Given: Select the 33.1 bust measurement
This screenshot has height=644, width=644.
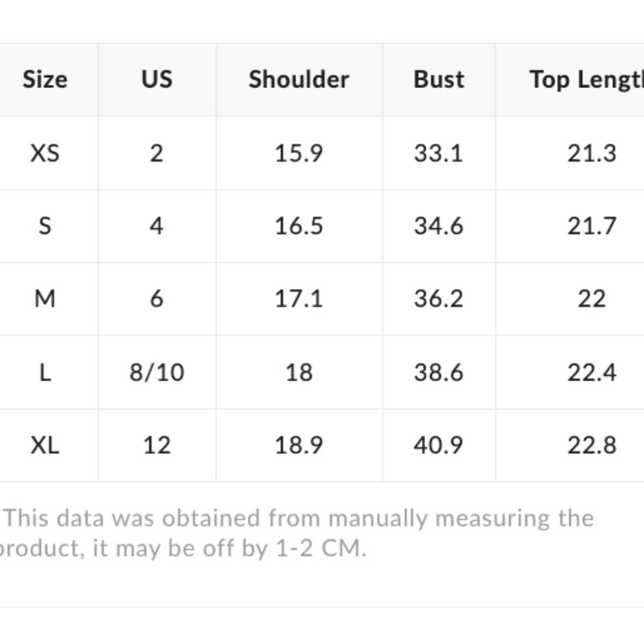Looking at the screenshot, I should tap(439, 153).
